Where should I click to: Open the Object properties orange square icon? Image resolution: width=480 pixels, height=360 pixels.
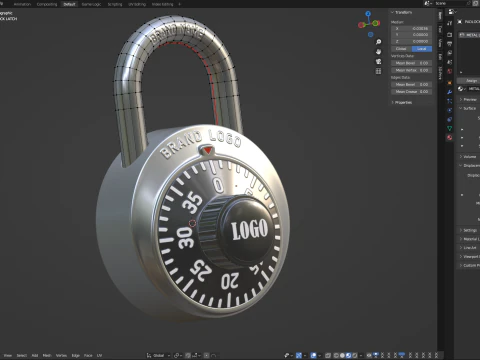click(x=450, y=83)
